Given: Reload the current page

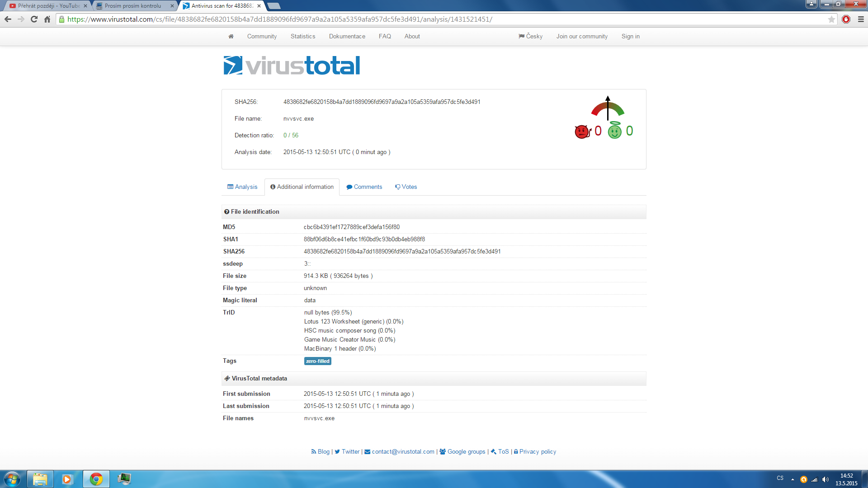Looking at the screenshot, I should pos(34,19).
